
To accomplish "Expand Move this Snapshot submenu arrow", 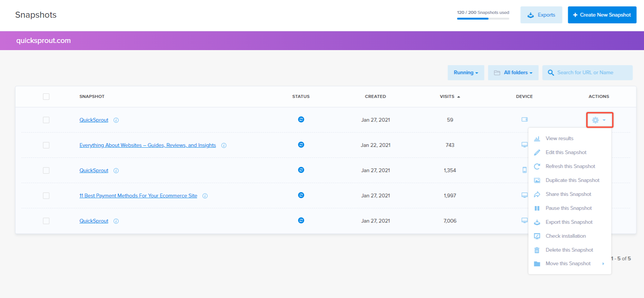I will (x=603, y=264).
